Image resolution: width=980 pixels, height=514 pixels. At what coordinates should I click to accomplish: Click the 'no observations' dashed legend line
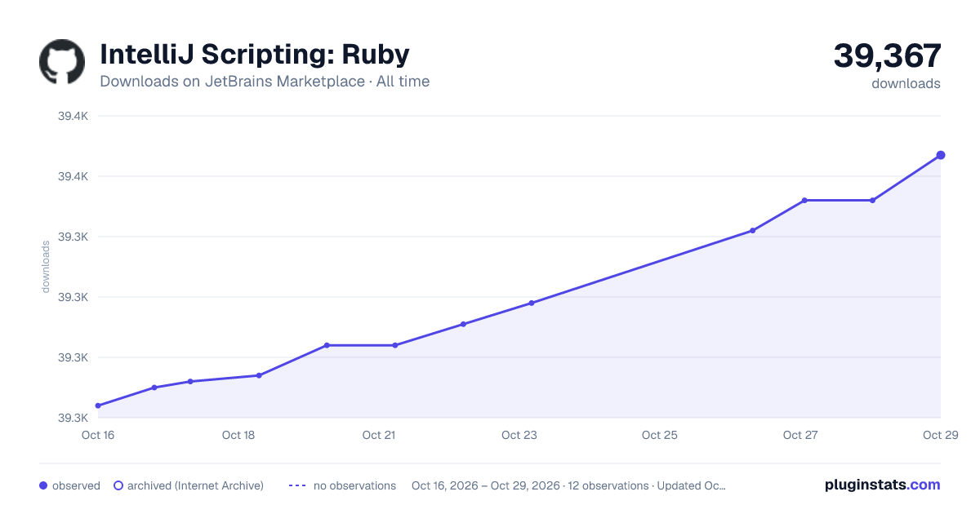[297, 485]
